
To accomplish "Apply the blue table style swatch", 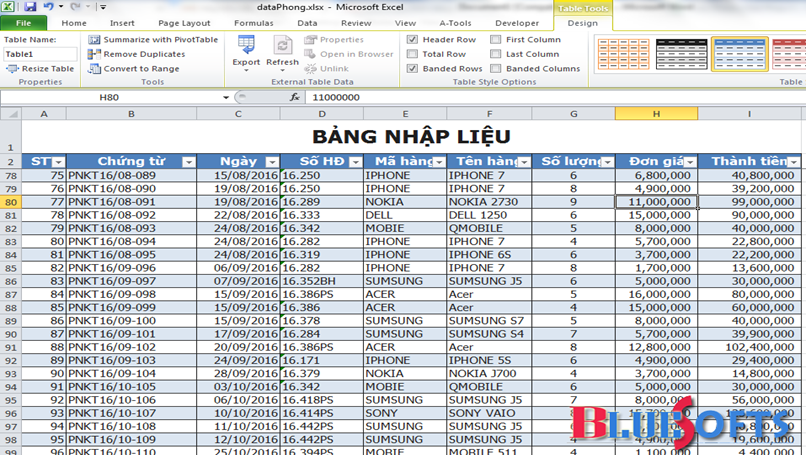I will 740,53.
